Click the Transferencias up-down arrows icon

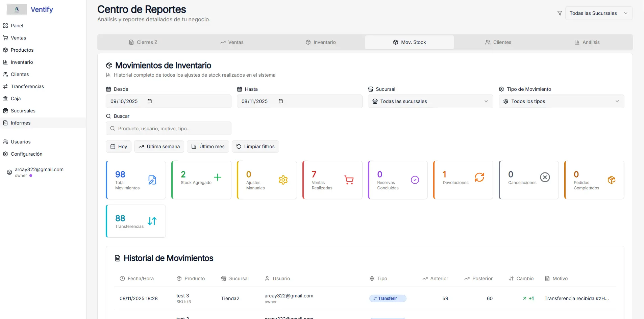(x=152, y=221)
